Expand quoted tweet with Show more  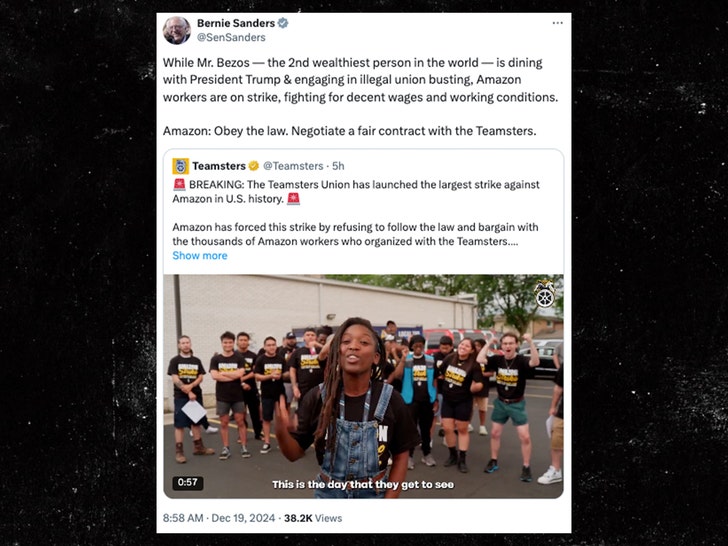[200, 255]
